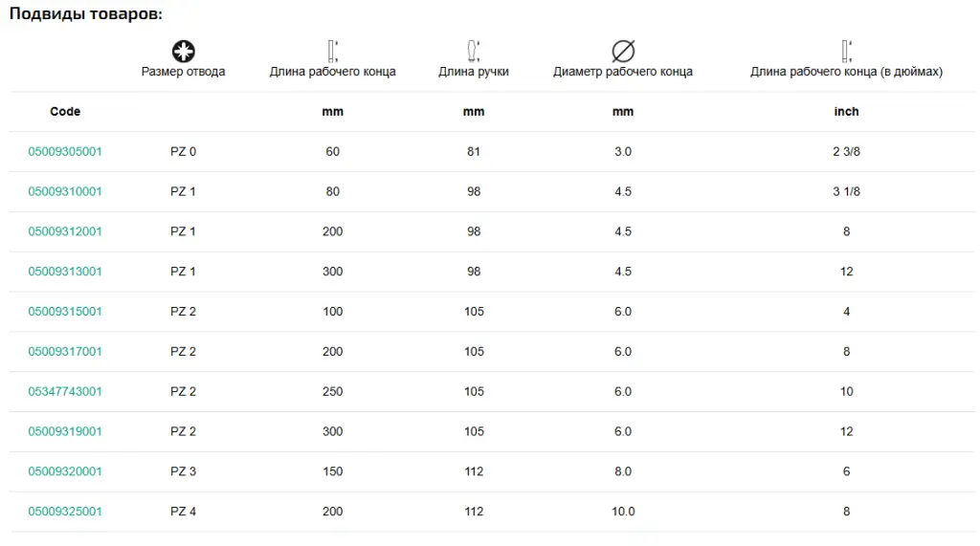Open product code 05009325001

point(65,512)
